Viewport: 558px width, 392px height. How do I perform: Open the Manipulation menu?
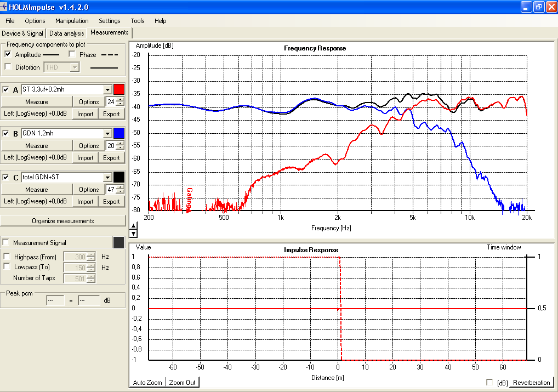72,21
